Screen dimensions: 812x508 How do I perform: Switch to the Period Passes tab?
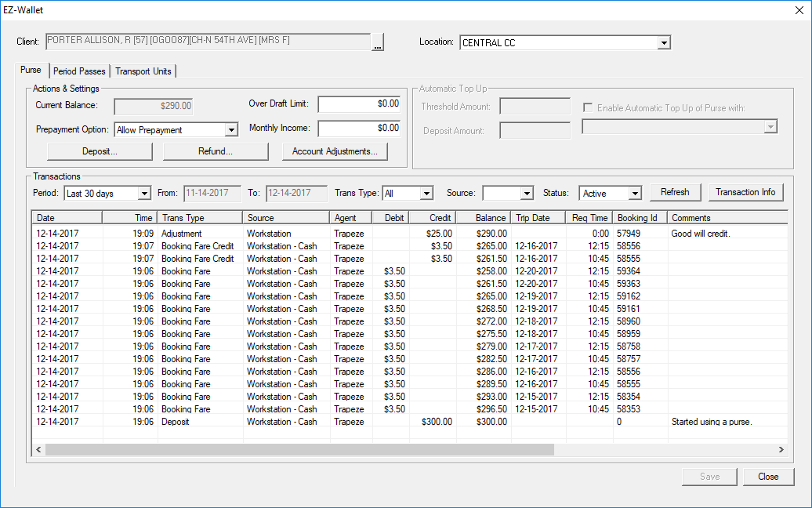point(78,71)
